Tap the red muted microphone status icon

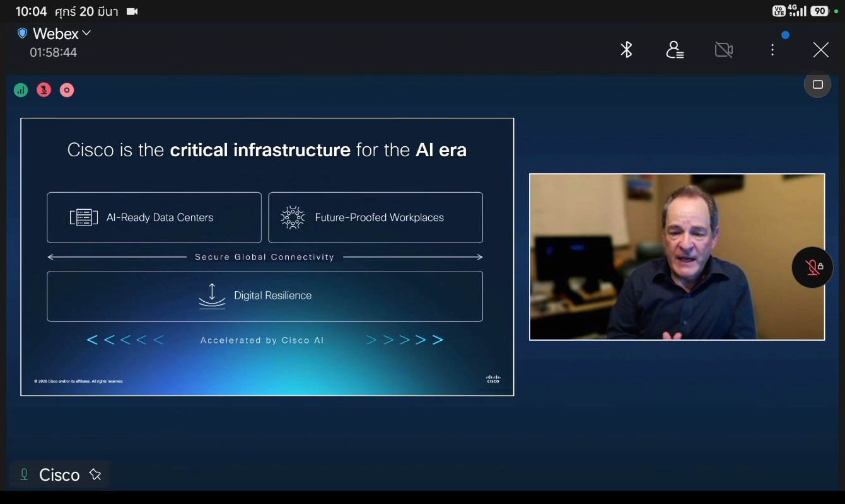pyautogui.click(x=44, y=90)
